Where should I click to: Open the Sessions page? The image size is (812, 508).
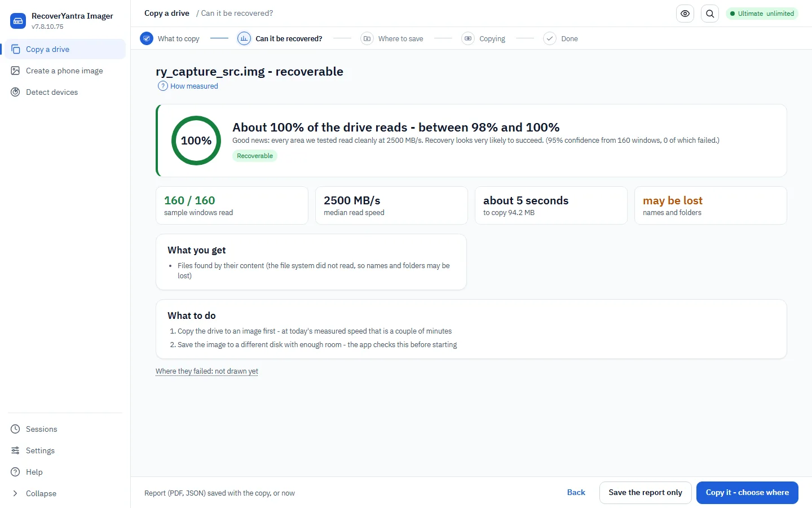pos(65,429)
